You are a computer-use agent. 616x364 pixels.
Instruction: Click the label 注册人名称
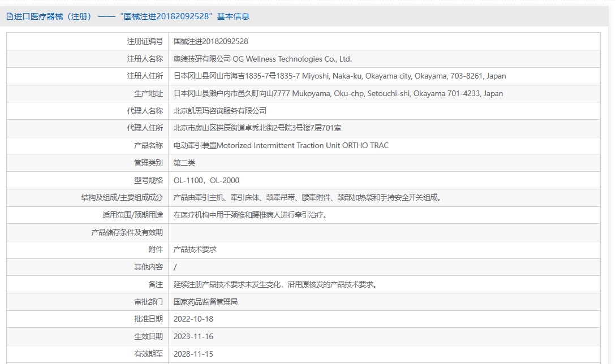click(x=145, y=59)
